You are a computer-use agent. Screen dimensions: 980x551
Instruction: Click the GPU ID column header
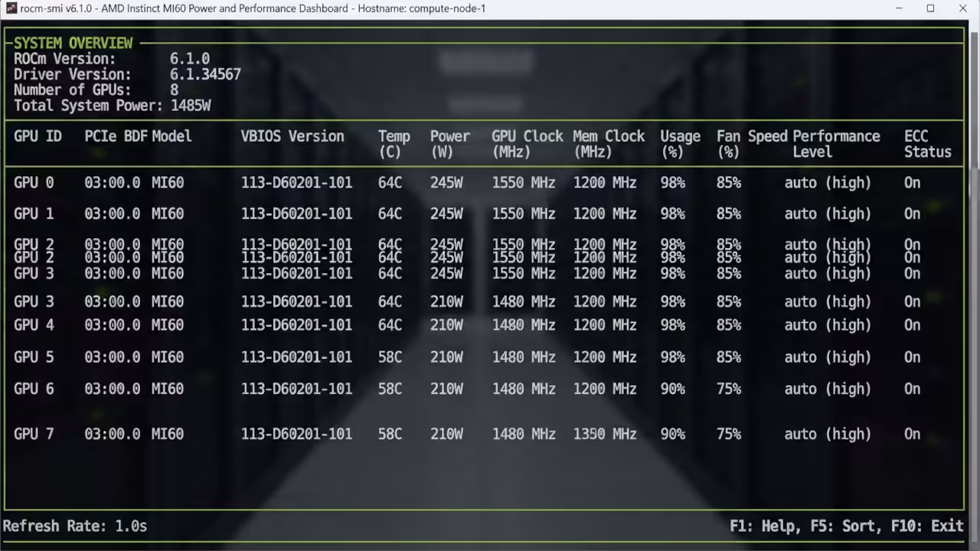38,136
